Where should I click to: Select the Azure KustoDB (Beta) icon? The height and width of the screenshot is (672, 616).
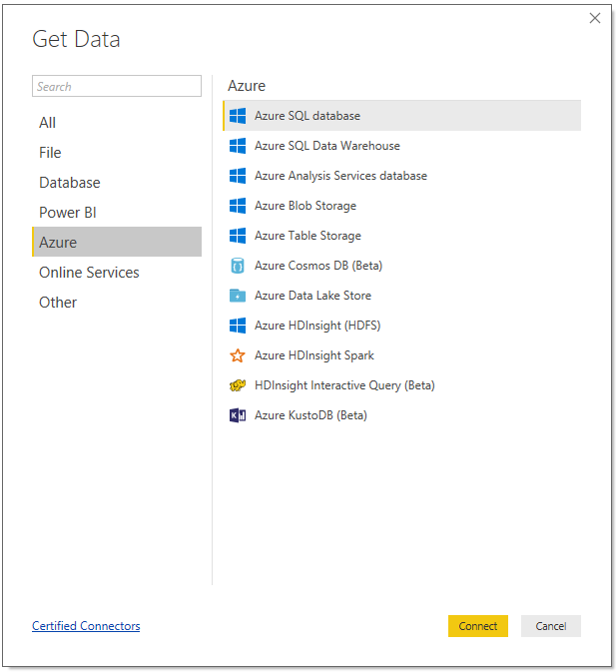click(x=238, y=415)
